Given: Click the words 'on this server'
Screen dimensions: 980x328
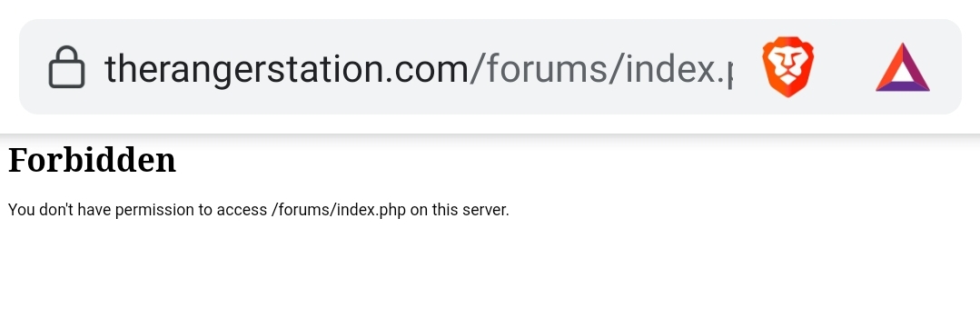Looking at the screenshot, I should (460, 210).
